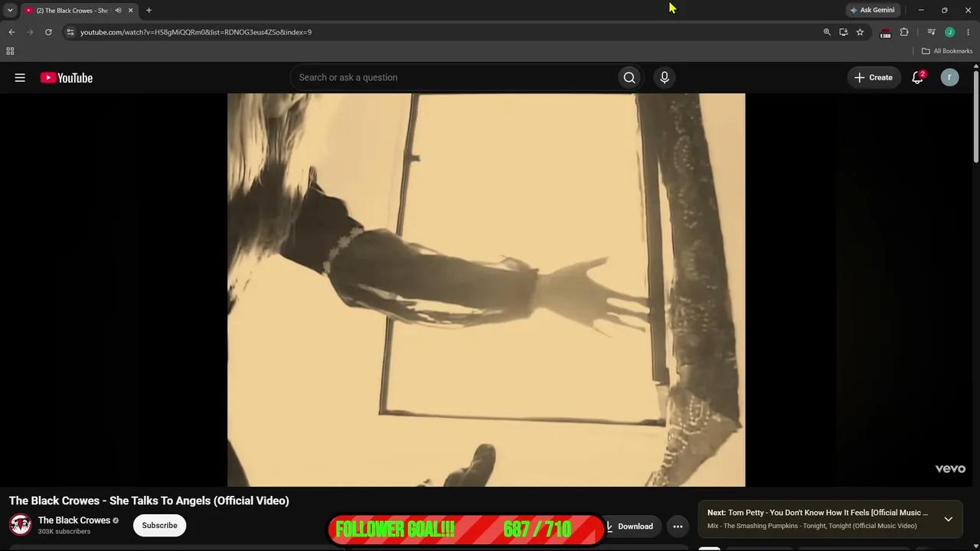This screenshot has width=980, height=551.
Task: Start voice search with the microphone
Action: tap(665, 77)
